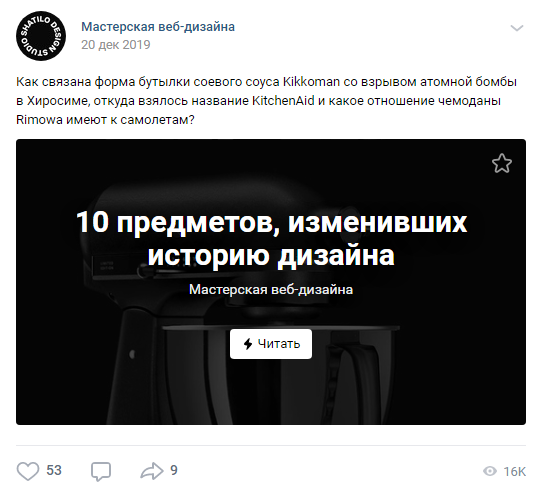Open the Мастерская веб-дизайна group link in header
The height and width of the screenshot is (492, 542).
(158, 27)
